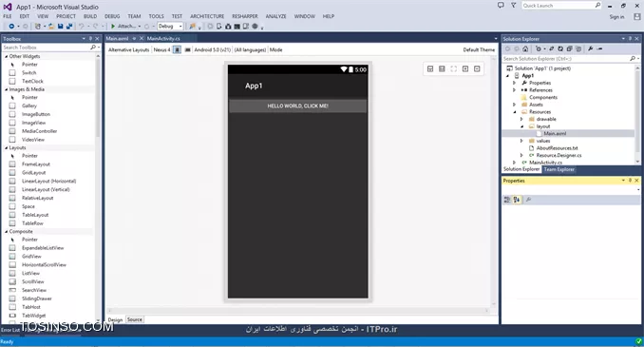Open the FILE menu
644x347 pixels.
(x=8, y=16)
